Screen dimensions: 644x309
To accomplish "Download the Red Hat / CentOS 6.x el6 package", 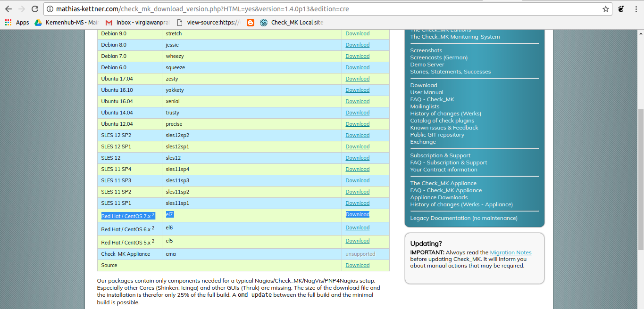I will click(x=357, y=228).
